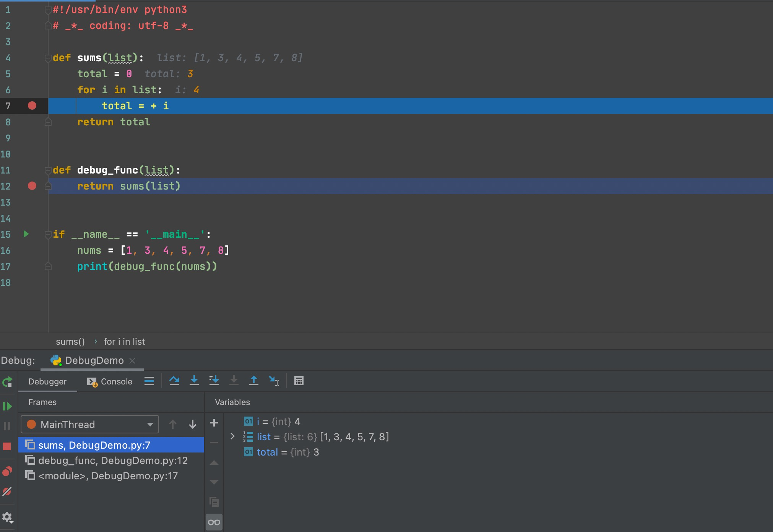Click fold end marker on line 17
The height and width of the screenshot is (532, 773).
pyautogui.click(x=48, y=266)
